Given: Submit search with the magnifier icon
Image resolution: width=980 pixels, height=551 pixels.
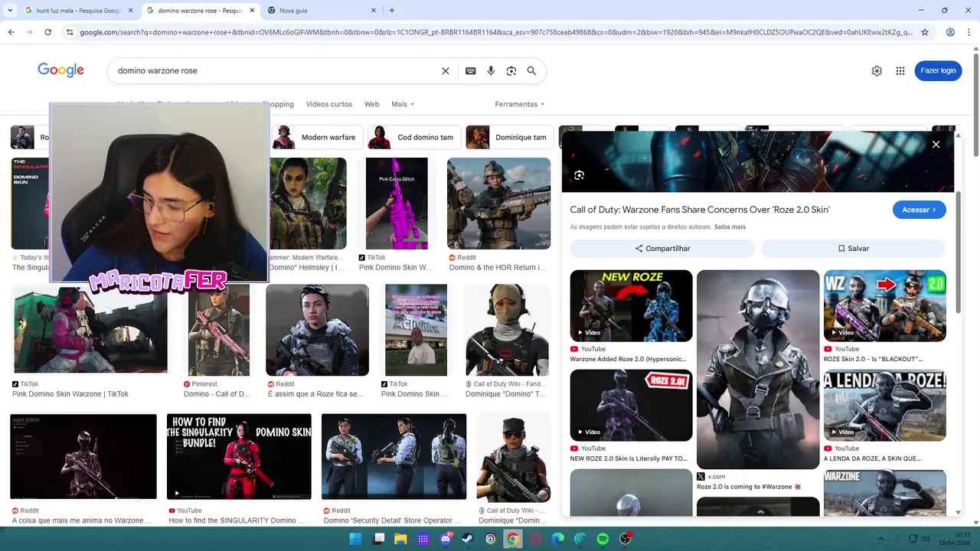Looking at the screenshot, I should coord(531,70).
